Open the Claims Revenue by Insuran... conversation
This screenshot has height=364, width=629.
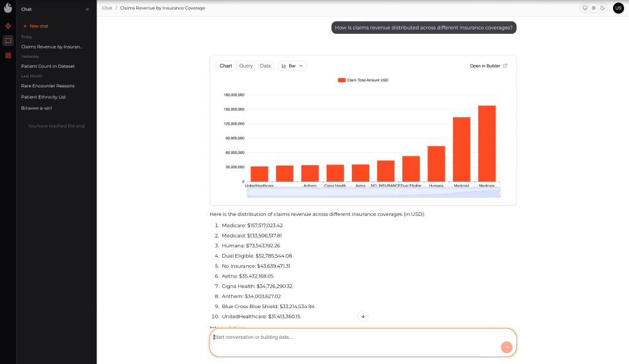(52, 47)
